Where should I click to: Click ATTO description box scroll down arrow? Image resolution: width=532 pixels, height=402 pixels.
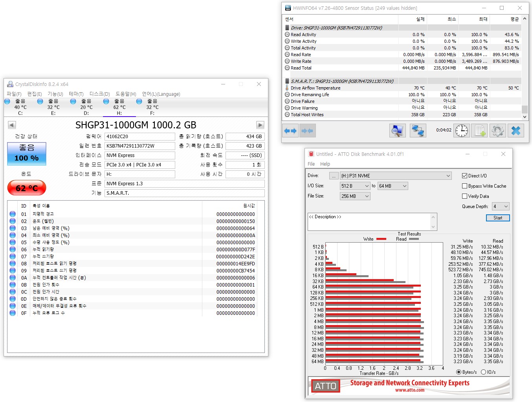pyautogui.click(x=433, y=227)
